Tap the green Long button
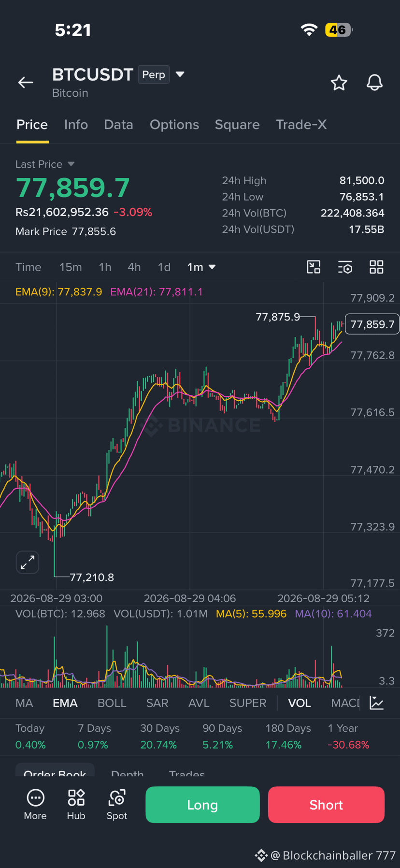The image size is (400, 868). tap(202, 805)
